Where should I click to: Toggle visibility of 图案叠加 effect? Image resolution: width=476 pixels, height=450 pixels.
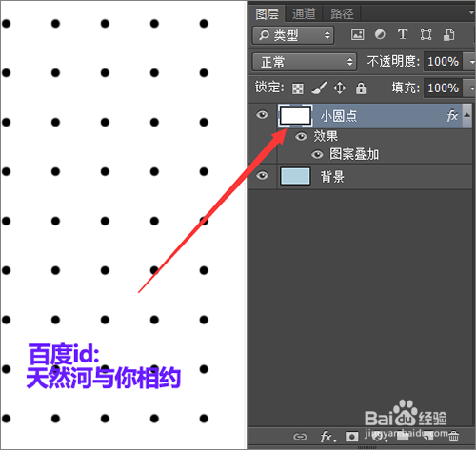point(317,154)
